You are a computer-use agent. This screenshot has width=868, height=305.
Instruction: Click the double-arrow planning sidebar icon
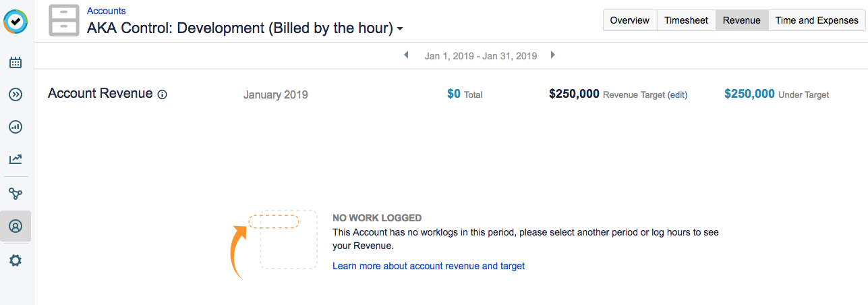pyautogui.click(x=16, y=94)
